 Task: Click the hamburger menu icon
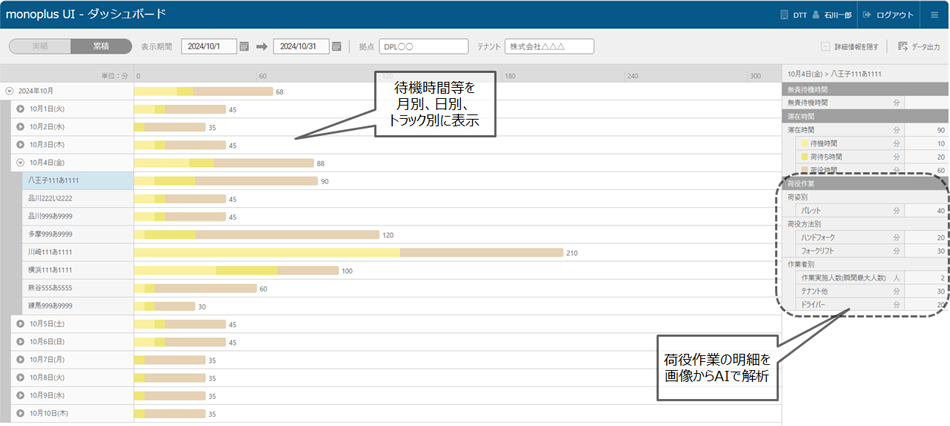[x=934, y=15]
